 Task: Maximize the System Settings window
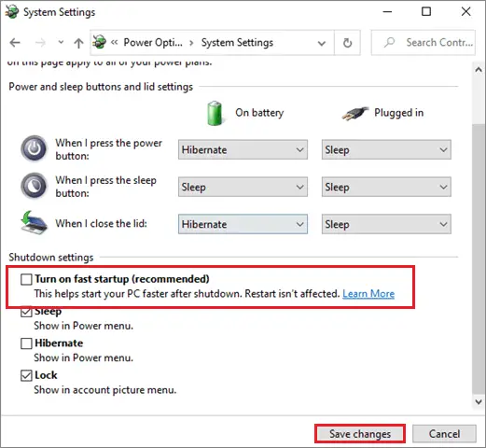(426, 12)
